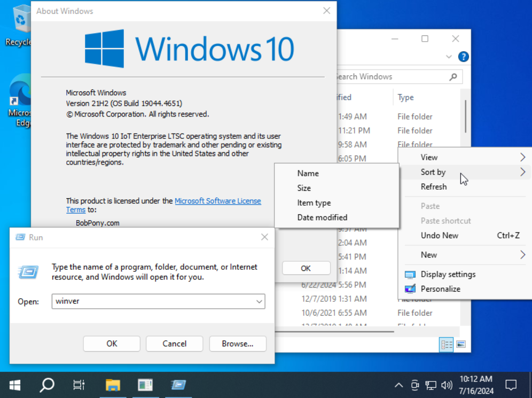The image size is (532, 398).
Task: Open the Action Center notifications
Action: [511, 385]
